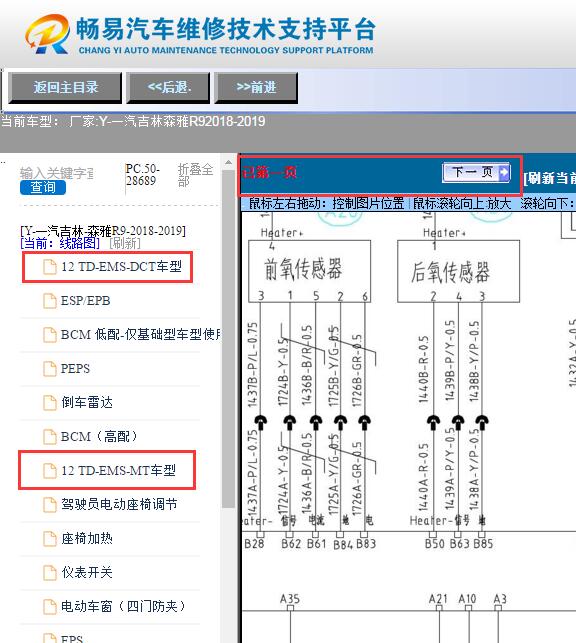Click the page icon beside 仪表开关
Screen dimensions: 576x643
point(50,572)
